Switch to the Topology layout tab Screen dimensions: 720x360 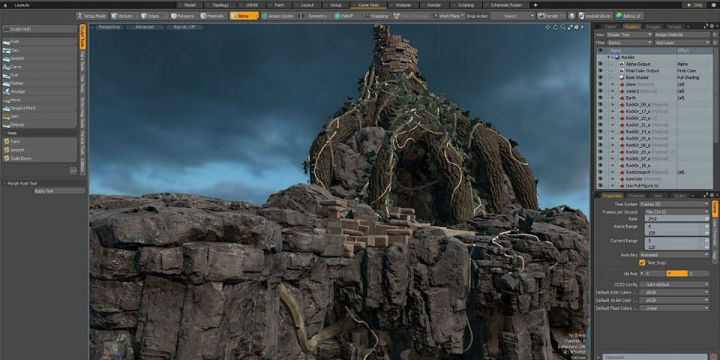[220, 5]
